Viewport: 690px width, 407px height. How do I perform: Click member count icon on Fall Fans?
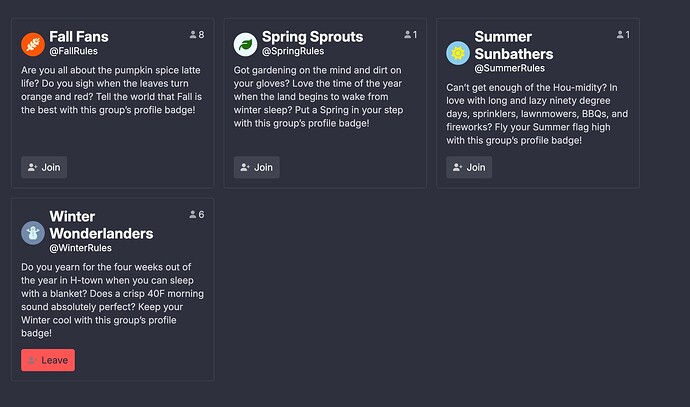[193, 35]
